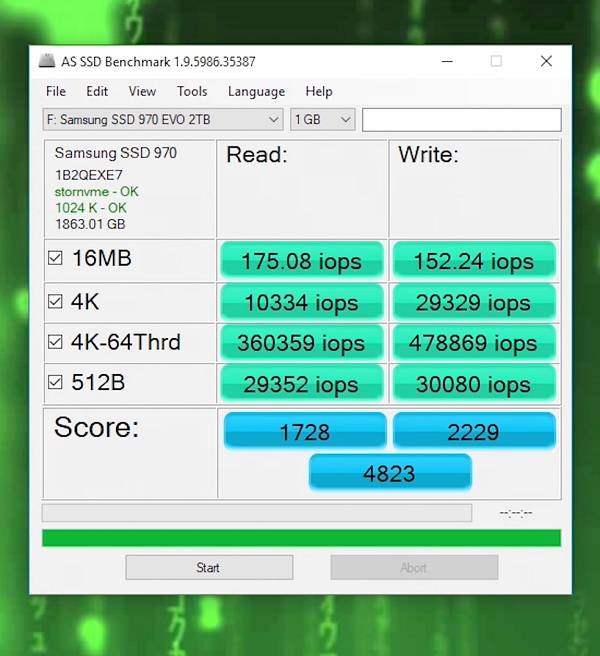Expand the 1 GB test size dropdown

(x=323, y=120)
